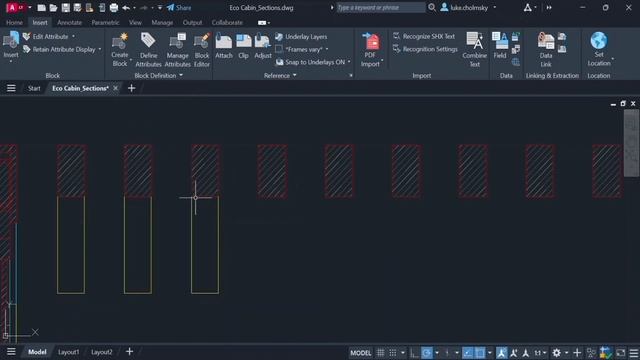Open the Reference panel dialog launcher arrow
Screen dimensions: 640x360
tap(351, 76)
